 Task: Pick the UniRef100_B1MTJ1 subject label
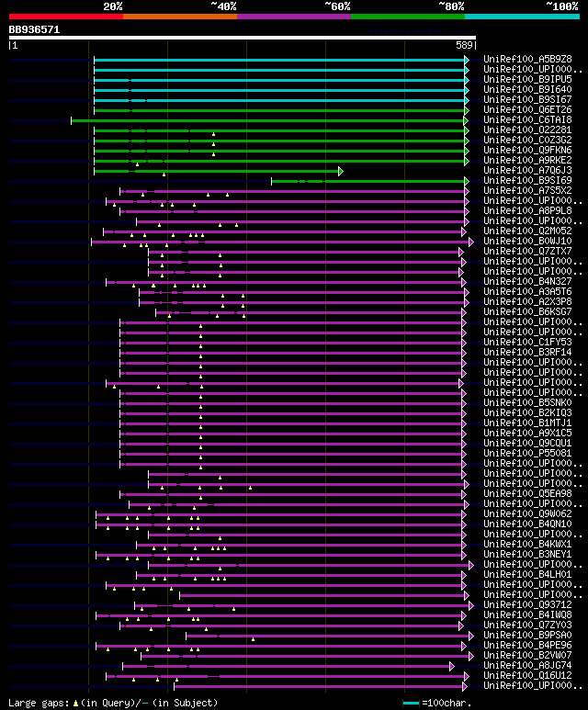tap(527, 423)
